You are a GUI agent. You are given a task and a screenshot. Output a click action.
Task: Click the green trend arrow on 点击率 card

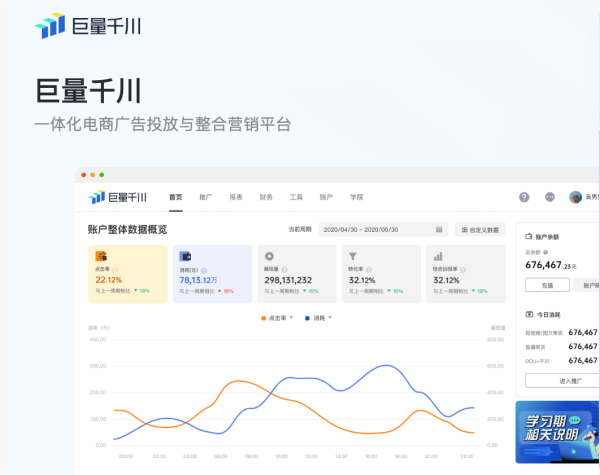tap(135, 291)
